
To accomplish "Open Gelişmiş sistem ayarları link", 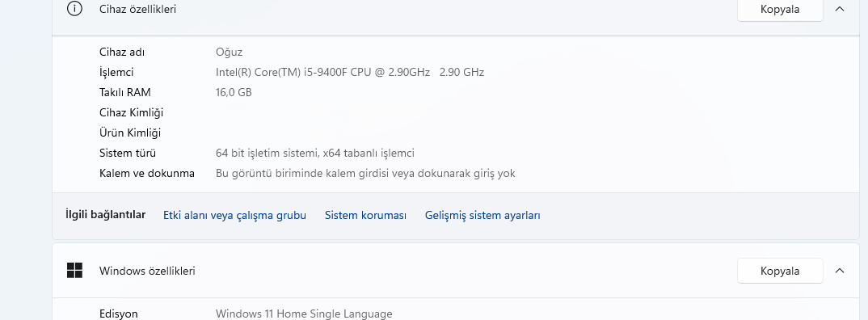I will [482, 216].
